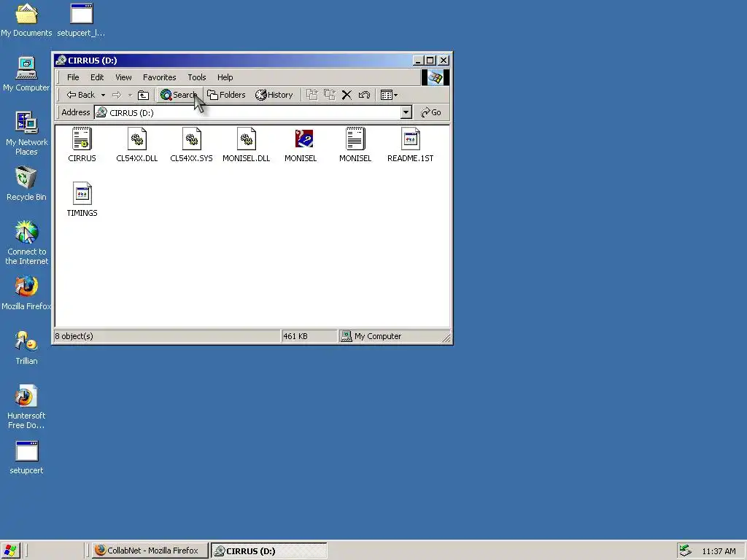Select Connect to the Internet icon
Screen dimensions: 747x560
(x=27, y=242)
